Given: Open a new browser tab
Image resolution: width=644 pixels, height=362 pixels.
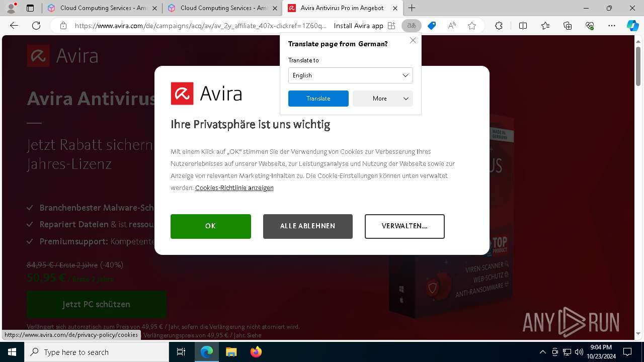Looking at the screenshot, I should tap(412, 8).
